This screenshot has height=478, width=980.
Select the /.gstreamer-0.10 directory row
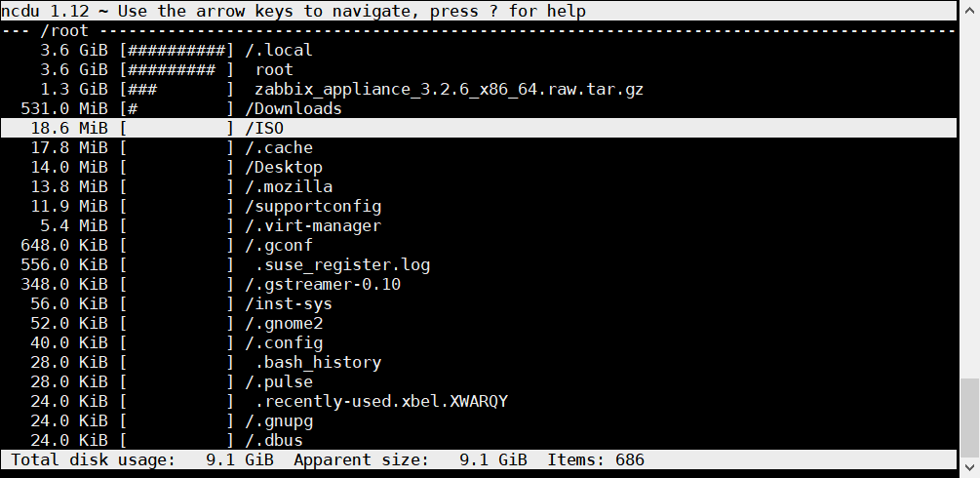[x=478, y=284]
